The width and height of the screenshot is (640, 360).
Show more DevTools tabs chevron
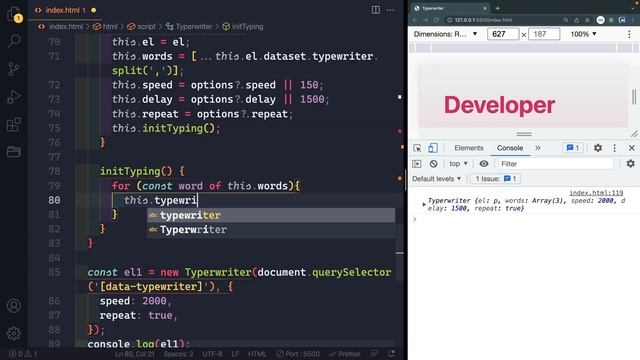pyautogui.click(x=538, y=148)
